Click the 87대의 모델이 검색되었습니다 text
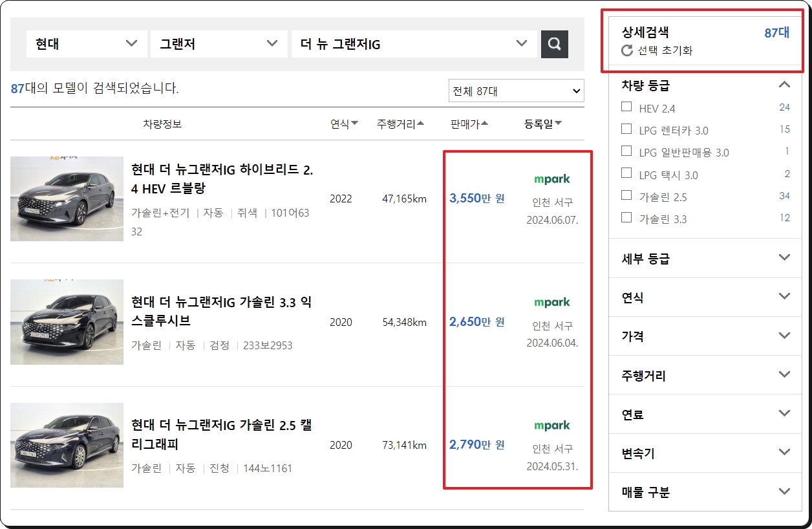Viewport: 812px width, 529px height. (95, 89)
